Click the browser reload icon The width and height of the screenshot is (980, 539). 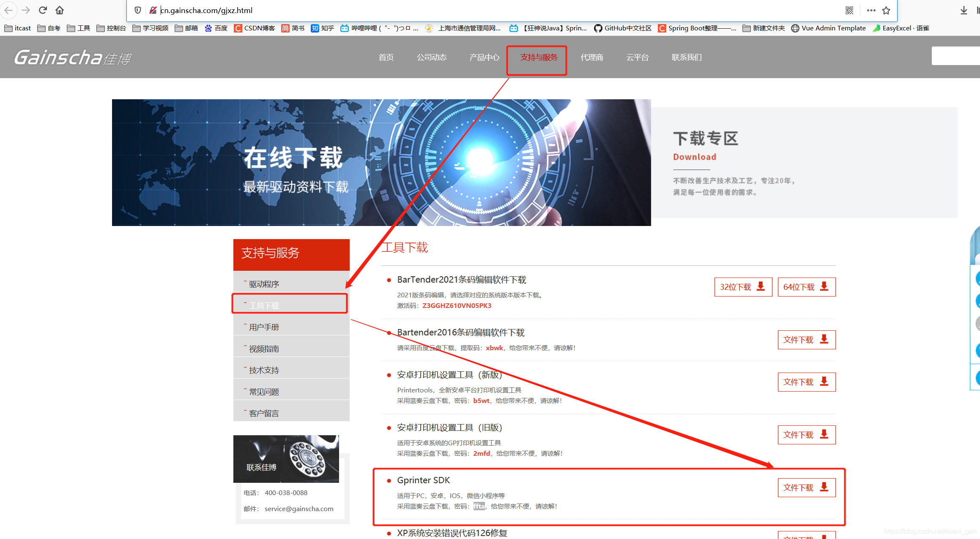pyautogui.click(x=43, y=10)
